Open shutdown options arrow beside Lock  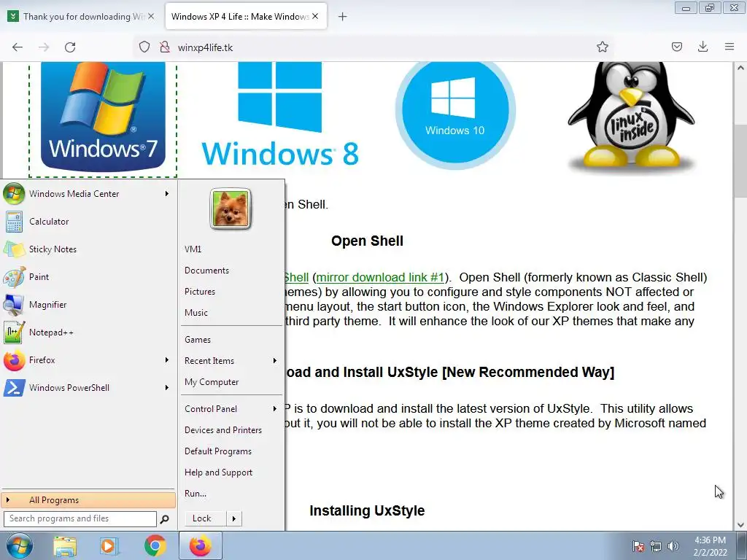(x=234, y=518)
